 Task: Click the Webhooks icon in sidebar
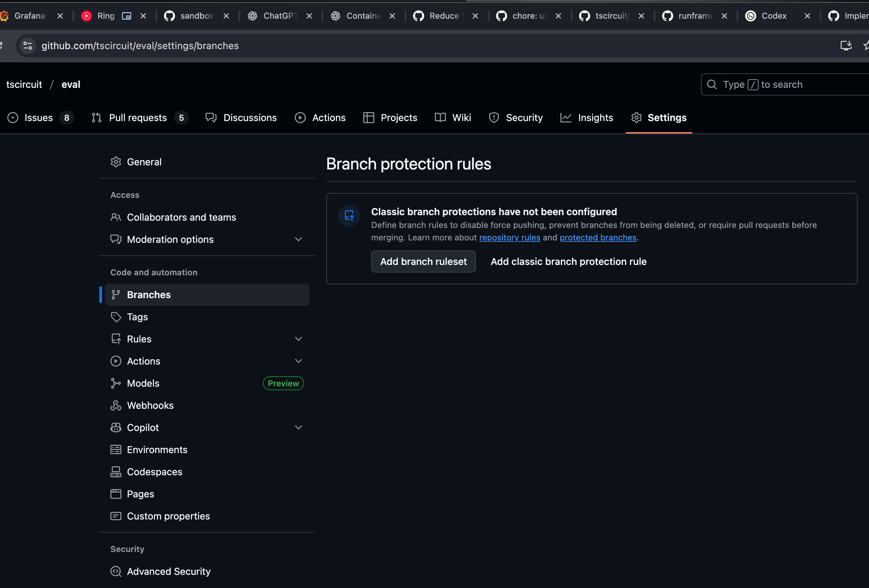point(116,405)
